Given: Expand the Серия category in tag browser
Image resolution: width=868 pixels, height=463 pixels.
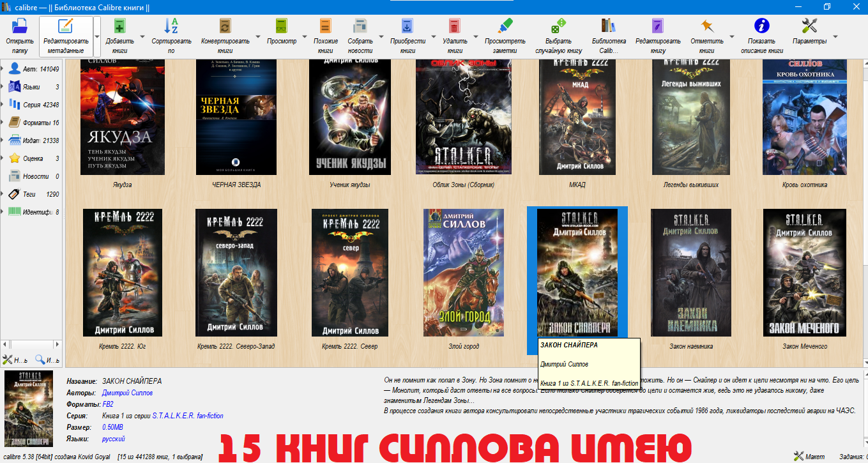Looking at the screenshot, I should point(3,105).
